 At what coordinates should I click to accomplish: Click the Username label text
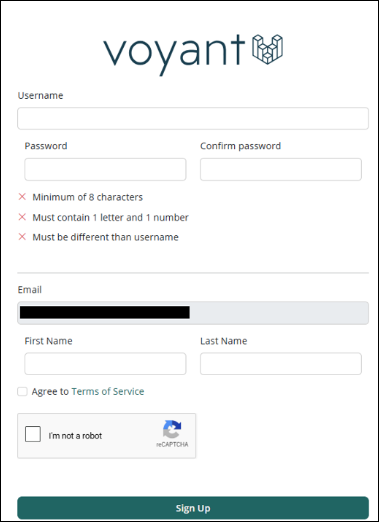pyautogui.click(x=40, y=96)
